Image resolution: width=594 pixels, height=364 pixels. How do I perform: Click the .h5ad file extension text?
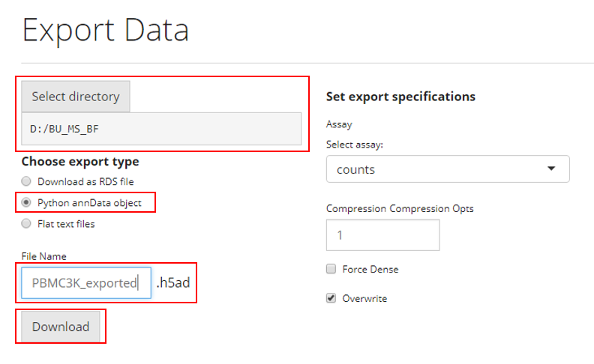tap(172, 283)
